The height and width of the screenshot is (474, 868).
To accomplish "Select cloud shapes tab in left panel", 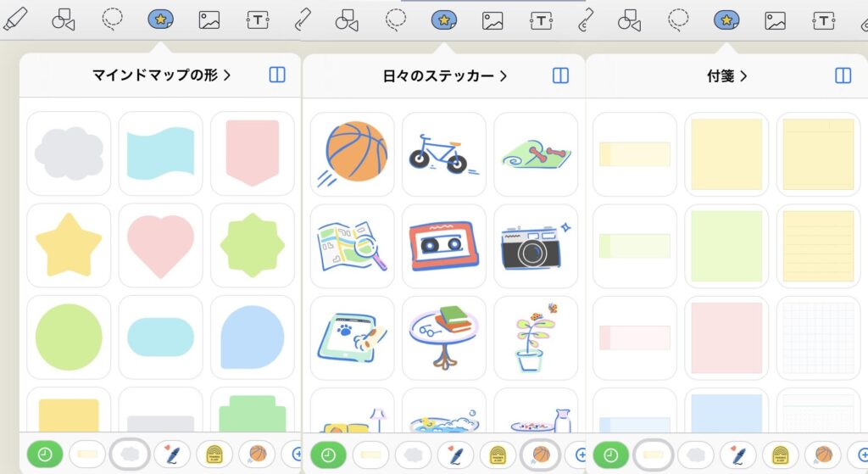I will (130, 454).
